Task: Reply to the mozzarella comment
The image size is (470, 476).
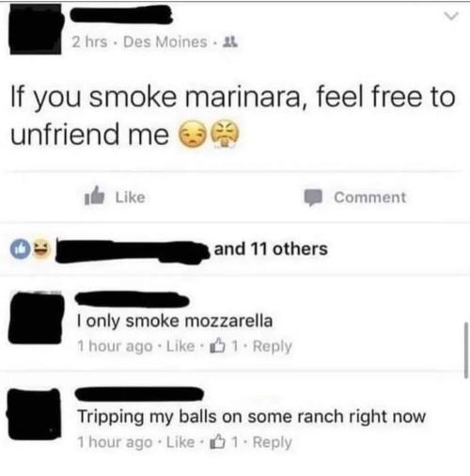Action: click(273, 346)
